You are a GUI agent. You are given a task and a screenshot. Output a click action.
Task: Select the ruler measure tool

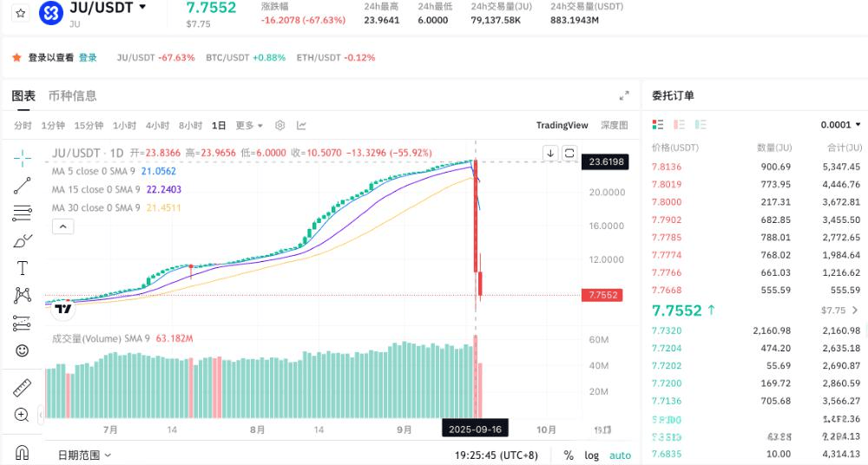(x=23, y=388)
